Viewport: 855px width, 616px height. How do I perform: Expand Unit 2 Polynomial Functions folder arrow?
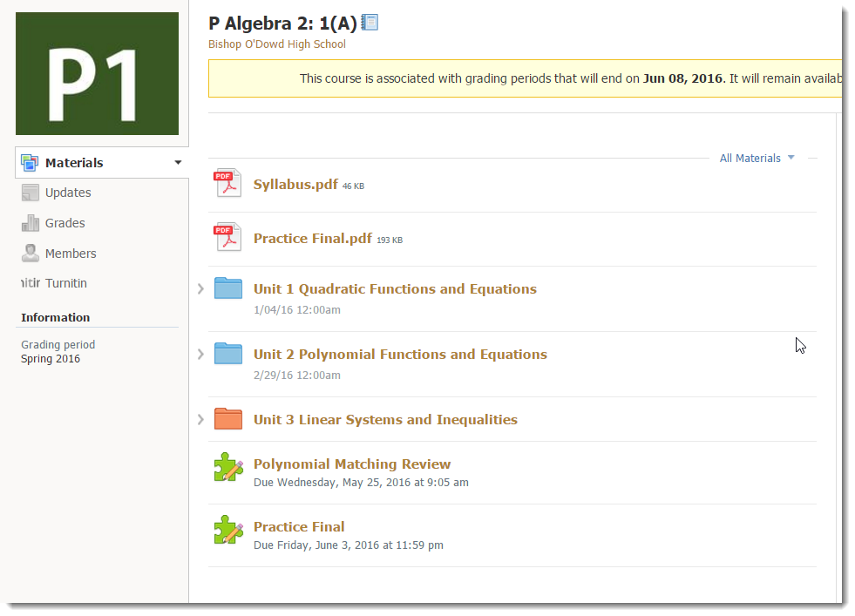tap(200, 354)
